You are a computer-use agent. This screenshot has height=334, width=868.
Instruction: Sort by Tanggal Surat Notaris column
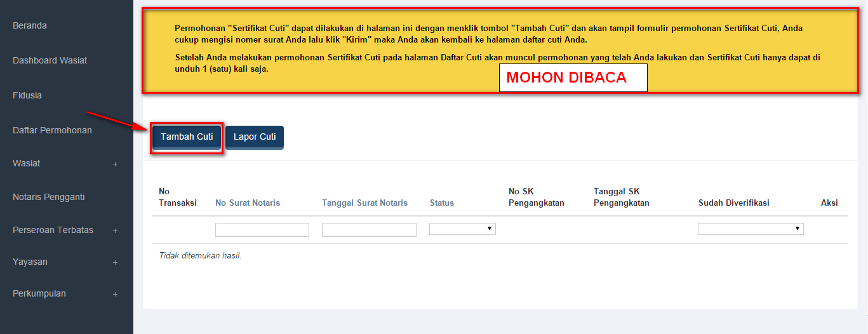pos(364,203)
